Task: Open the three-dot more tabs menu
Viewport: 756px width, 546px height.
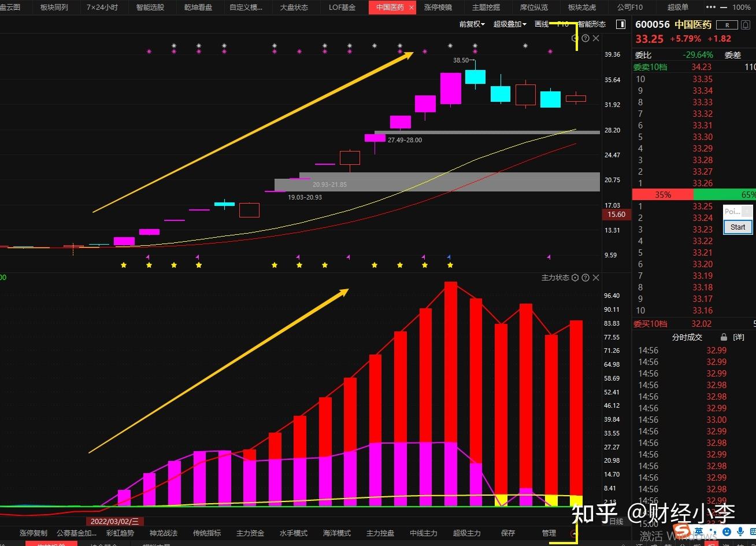Action: 710,8
